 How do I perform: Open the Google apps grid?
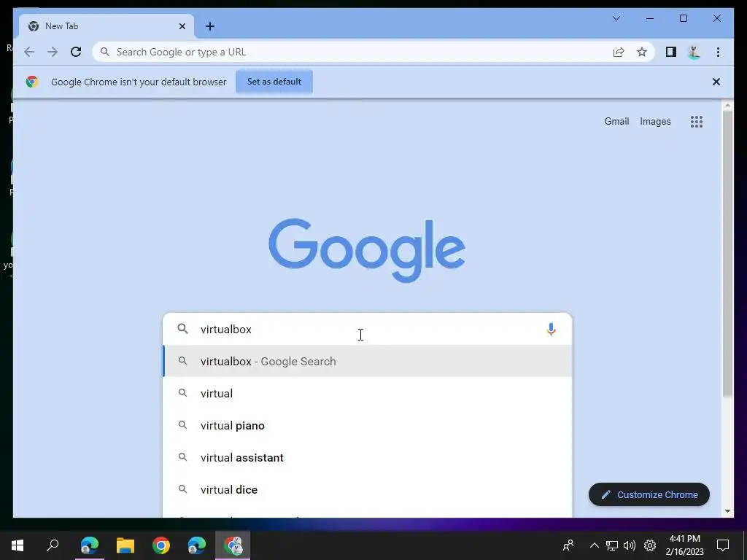pyautogui.click(x=697, y=122)
